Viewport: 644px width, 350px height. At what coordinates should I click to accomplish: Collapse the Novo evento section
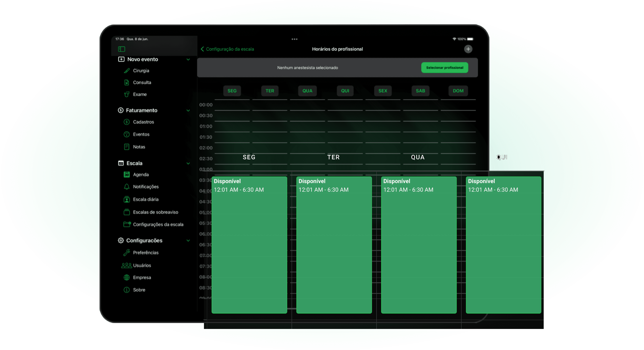click(x=188, y=60)
